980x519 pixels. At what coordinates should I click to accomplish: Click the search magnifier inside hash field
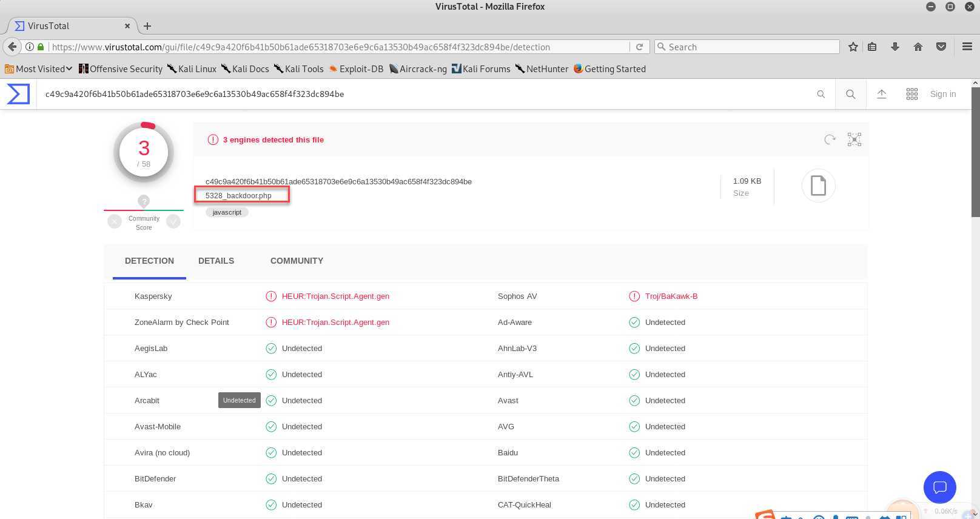(821, 94)
